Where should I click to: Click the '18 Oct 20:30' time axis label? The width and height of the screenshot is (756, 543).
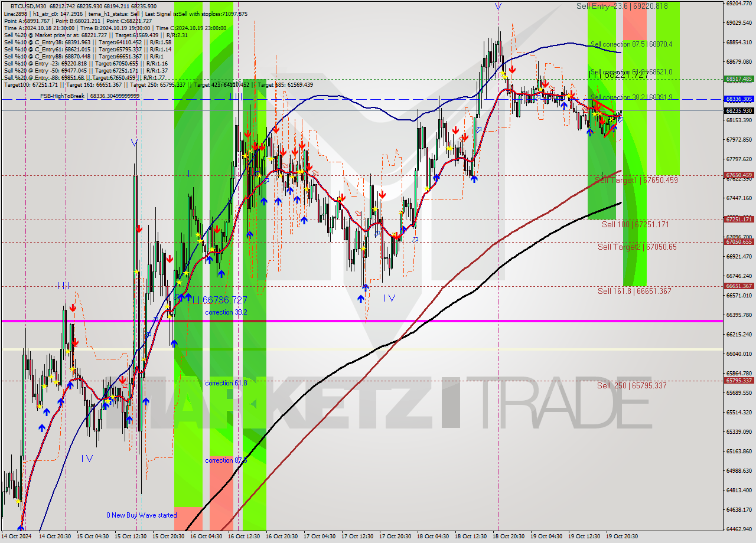(x=509, y=537)
